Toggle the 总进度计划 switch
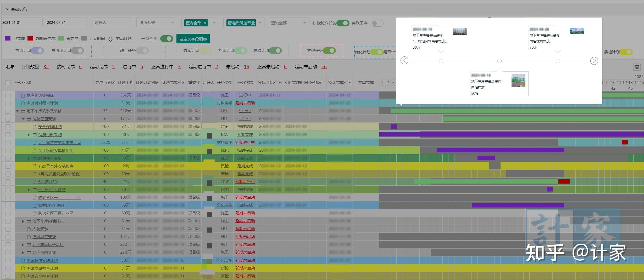Image resolution: width=644 pixels, height=280 pixels. click(77, 50)
